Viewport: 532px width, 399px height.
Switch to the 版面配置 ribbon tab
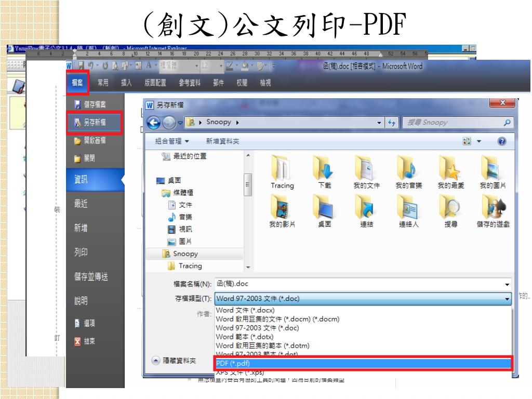(155, 83)
